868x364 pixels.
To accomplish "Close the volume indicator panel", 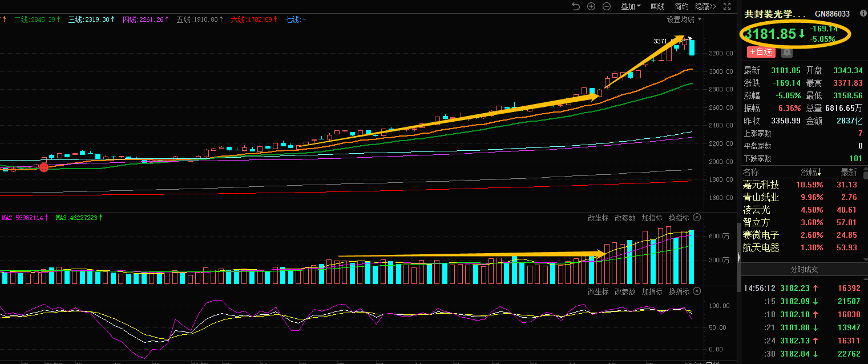I will pos(697,218).
